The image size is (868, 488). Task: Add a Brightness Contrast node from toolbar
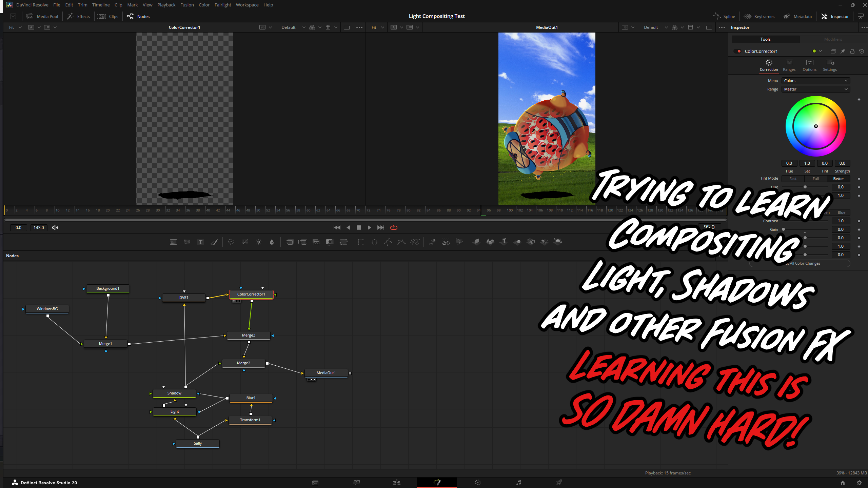pyautogui.click(x=259, y=242)
